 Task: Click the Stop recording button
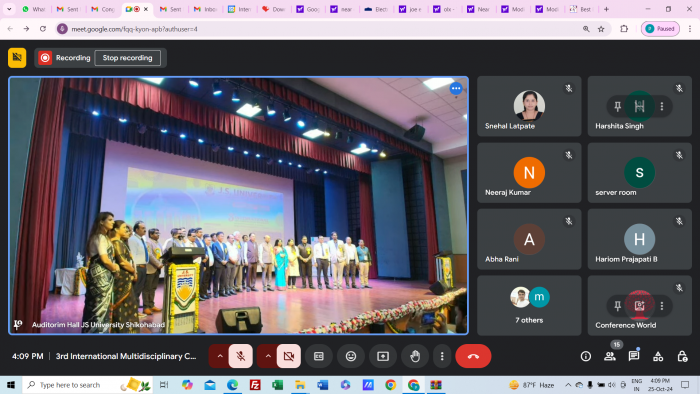pyautogui.click(x=128, y=58)
